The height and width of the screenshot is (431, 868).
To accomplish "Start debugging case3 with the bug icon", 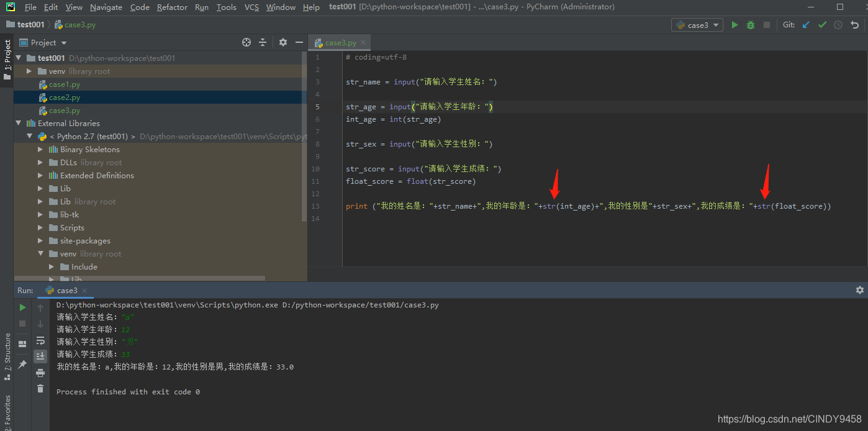I will [751, 25].
